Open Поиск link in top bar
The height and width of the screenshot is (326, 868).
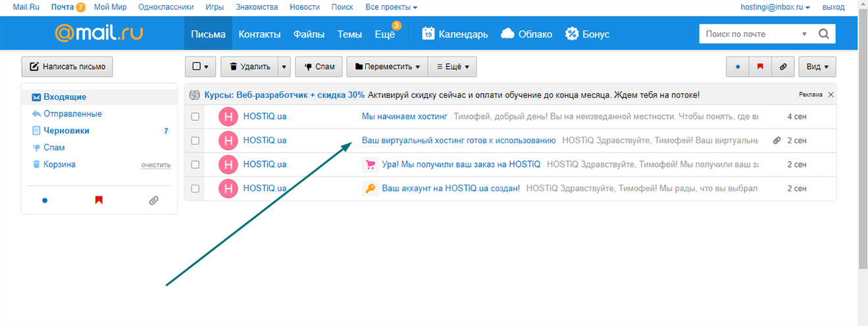(x=342, y=7)
